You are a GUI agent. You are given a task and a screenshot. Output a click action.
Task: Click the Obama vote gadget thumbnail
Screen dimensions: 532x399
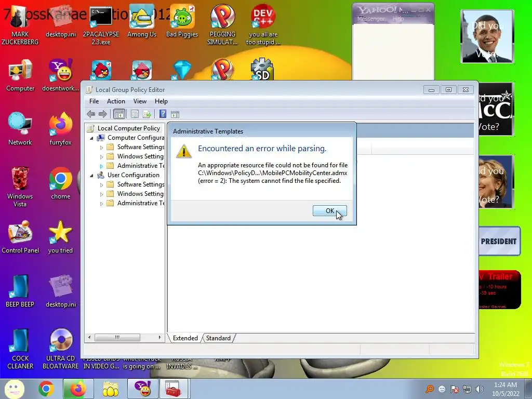coord(487,36)
